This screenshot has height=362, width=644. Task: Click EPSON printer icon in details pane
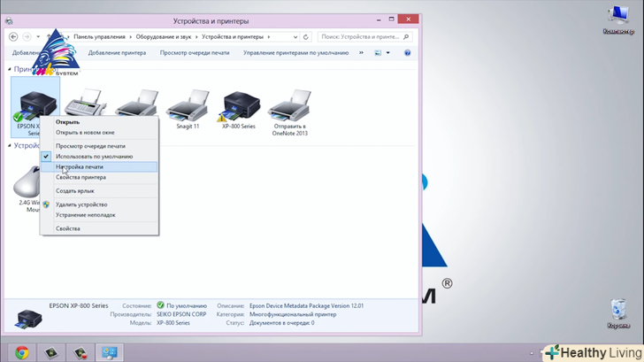(x=28, y=319)
